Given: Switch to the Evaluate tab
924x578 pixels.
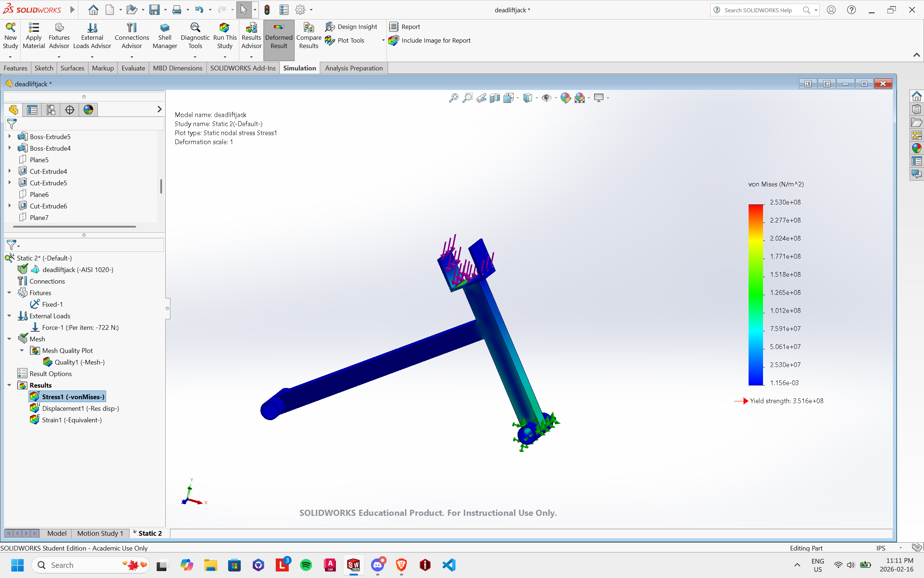Looking at the screenshot, I should pos(133,68).
